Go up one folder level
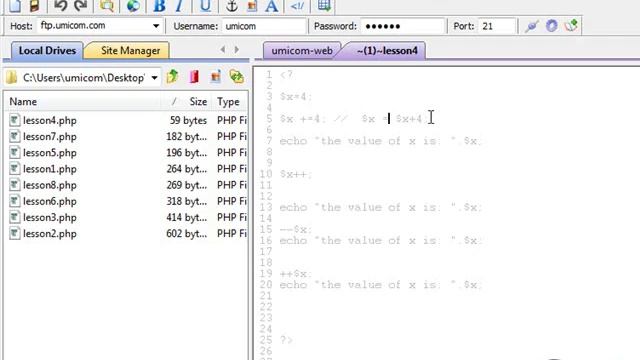The image size is (640, 360). [173, 76]
